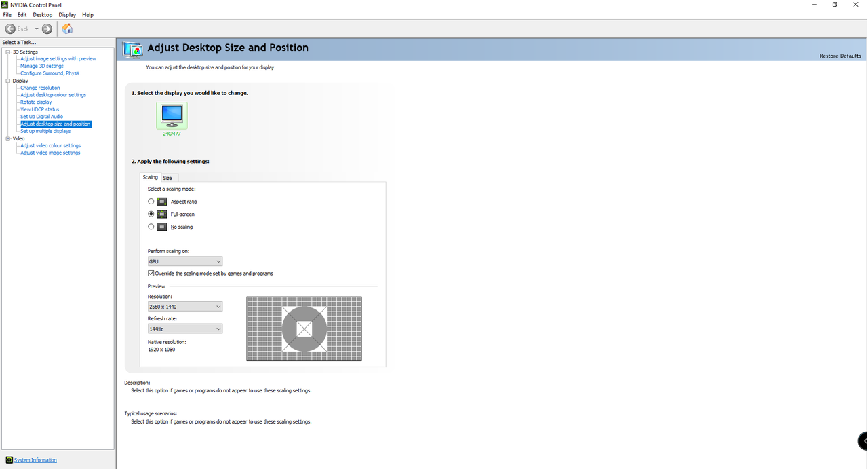Open Adjust desktop colour settings
The image size is (868, 469).
53,95
